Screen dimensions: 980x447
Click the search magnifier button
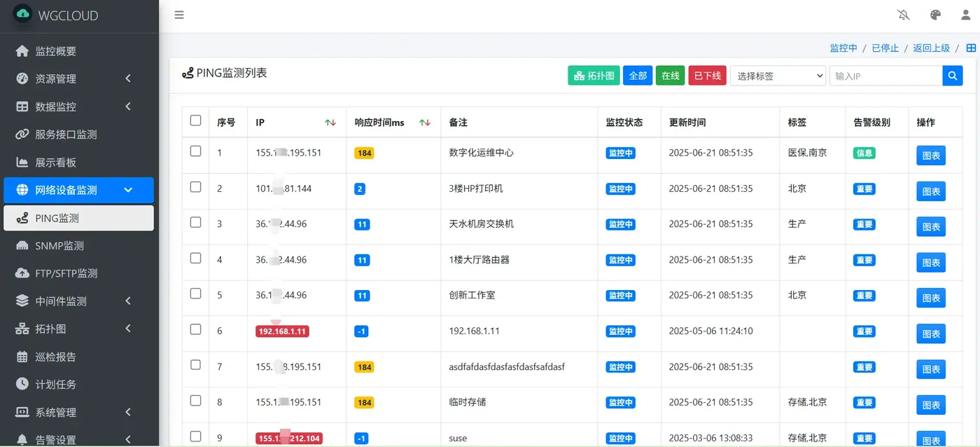coord(953,76)
